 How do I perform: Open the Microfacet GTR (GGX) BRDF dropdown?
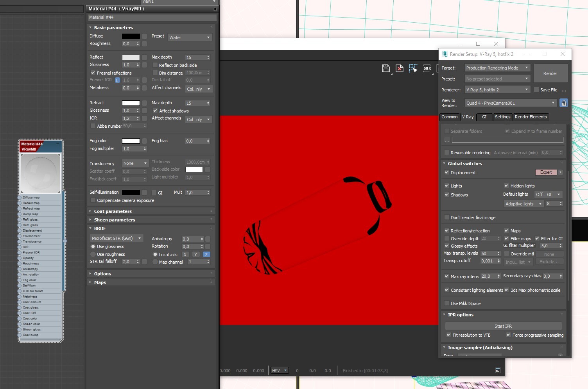[117, 238]
